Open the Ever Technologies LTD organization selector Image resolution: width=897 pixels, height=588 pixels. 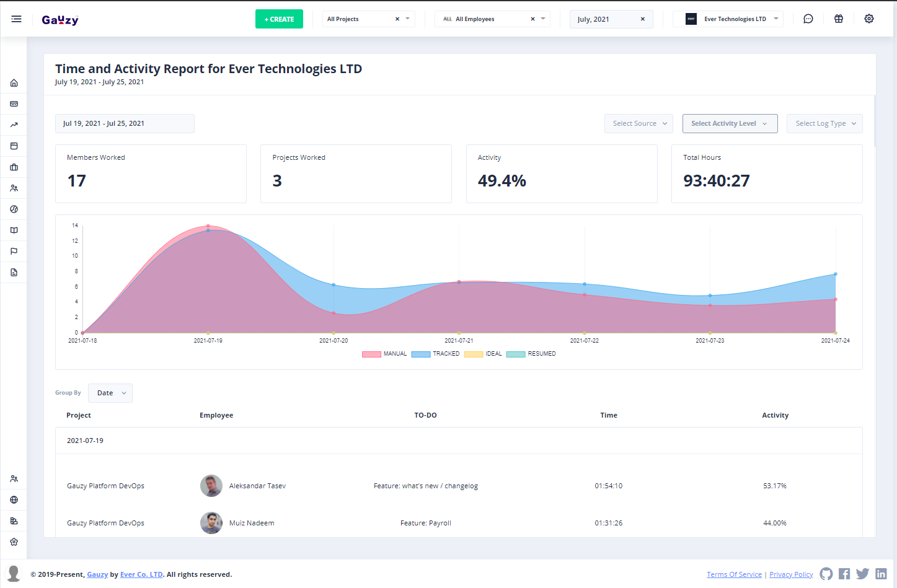tap(729, 19)
